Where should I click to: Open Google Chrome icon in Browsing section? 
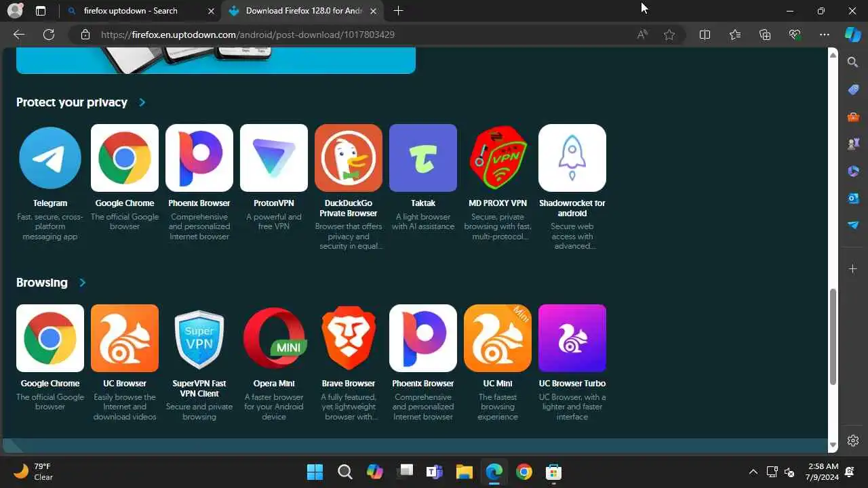point(50,338)
